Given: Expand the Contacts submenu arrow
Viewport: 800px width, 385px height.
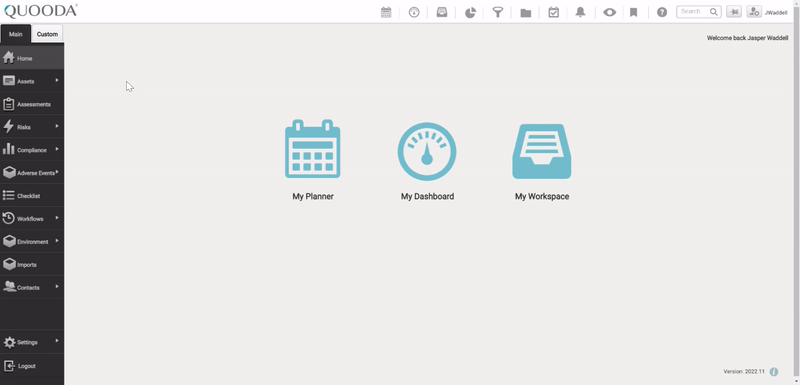Looking at the screenshot, I should tap(57, 287).
